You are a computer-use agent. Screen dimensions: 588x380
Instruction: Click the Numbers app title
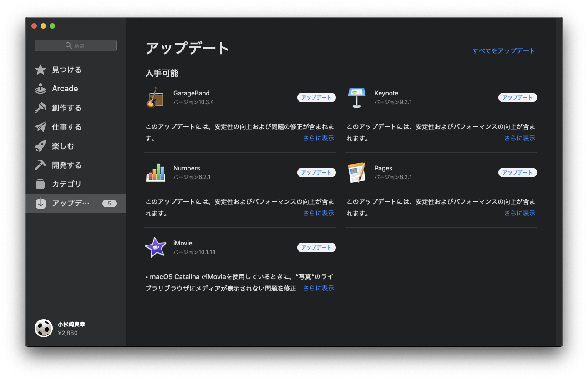point(187,168)
